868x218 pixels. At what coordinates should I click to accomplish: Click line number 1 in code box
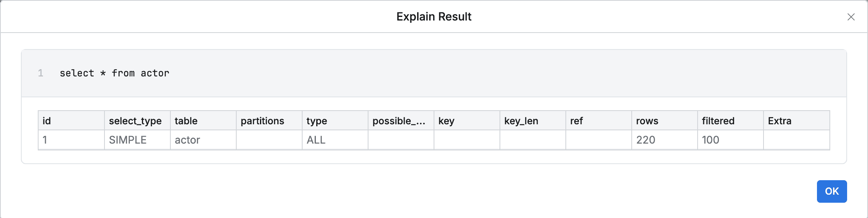tap(41, 73)
